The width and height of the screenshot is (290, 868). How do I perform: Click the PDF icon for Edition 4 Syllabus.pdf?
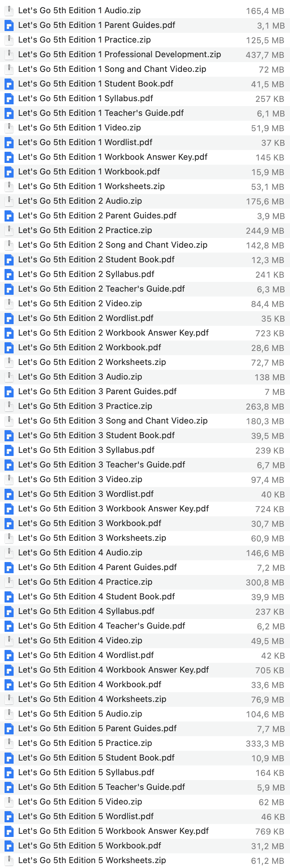click(x=9, y=612)
